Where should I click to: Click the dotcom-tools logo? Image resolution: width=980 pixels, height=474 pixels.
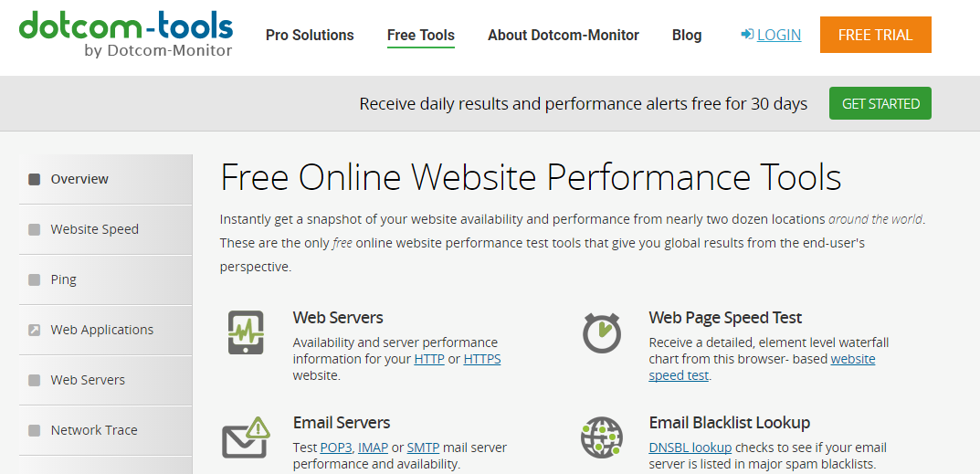[x=126, y=35]
